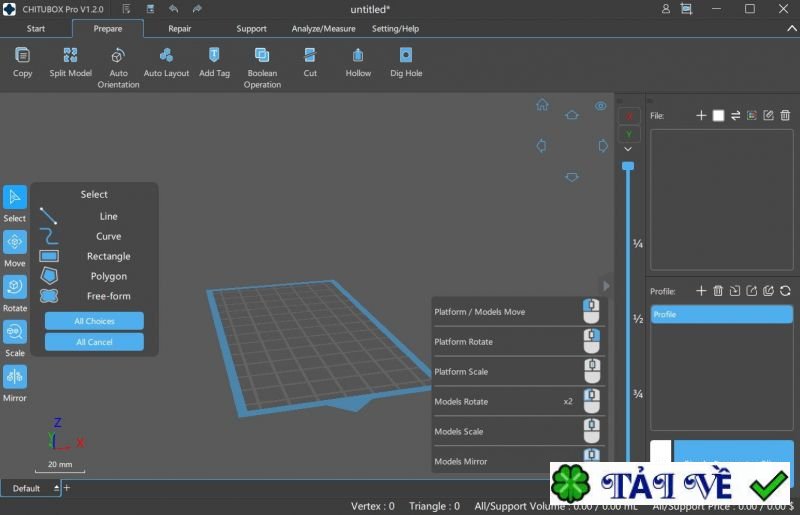Run Auto Orientation on the model
The width and height of the screenshot is (800, 515).
click(x=118, y=63)
